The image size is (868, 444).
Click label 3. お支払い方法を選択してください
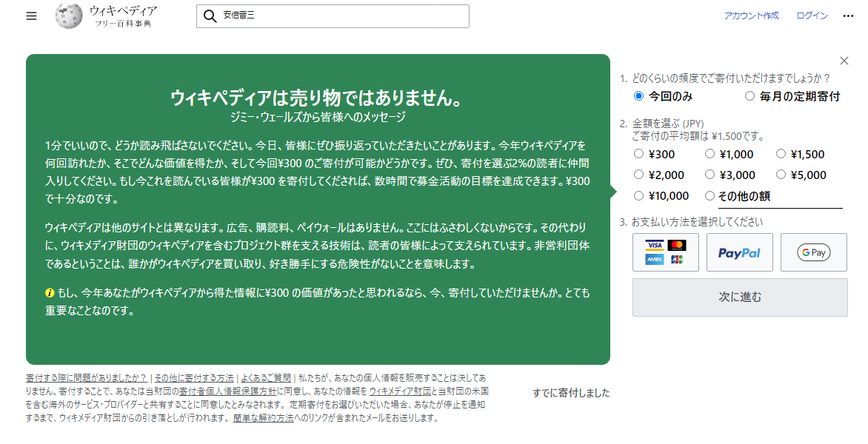pyautogui.click(x=691, y=222)
